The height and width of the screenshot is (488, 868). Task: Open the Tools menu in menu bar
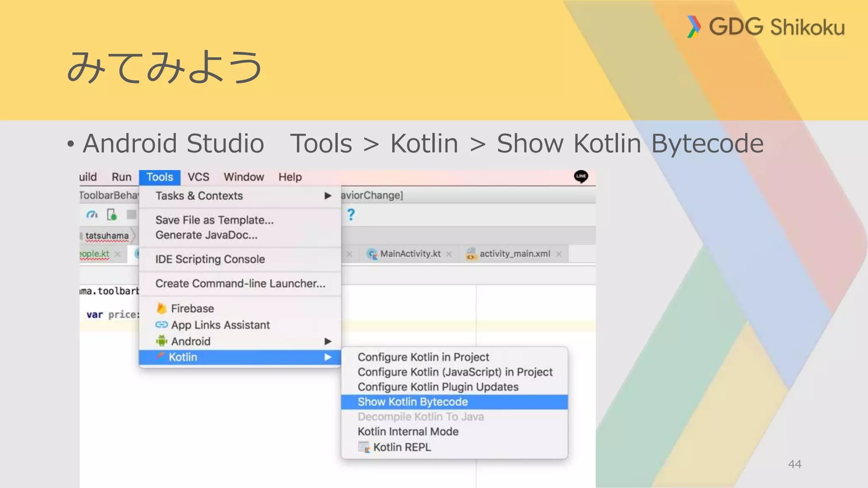[x=160, y=177]
